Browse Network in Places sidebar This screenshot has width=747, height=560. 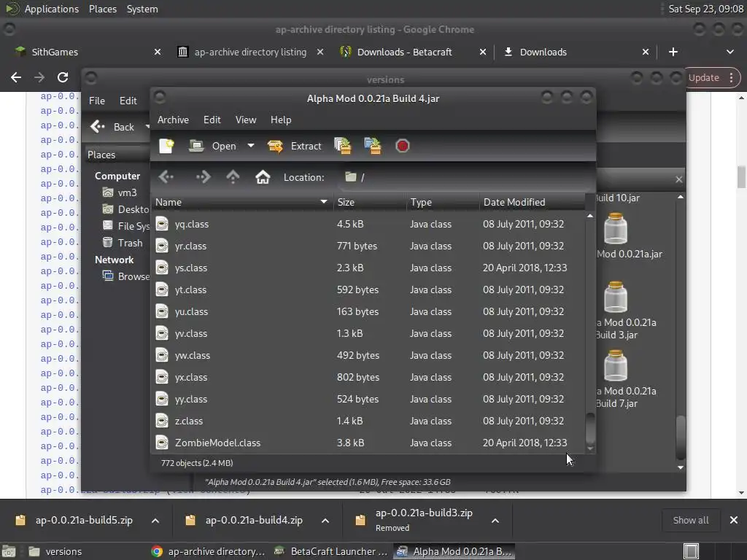pos(125,276)
